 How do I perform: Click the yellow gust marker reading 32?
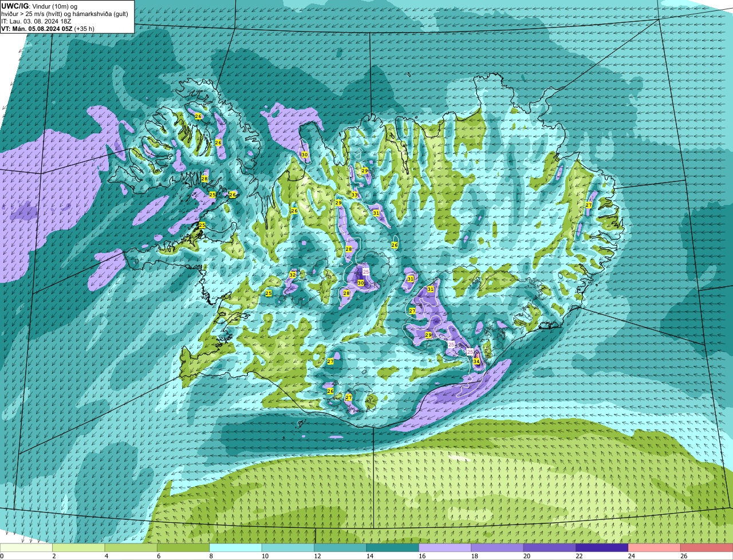click(x=293, y=275)
